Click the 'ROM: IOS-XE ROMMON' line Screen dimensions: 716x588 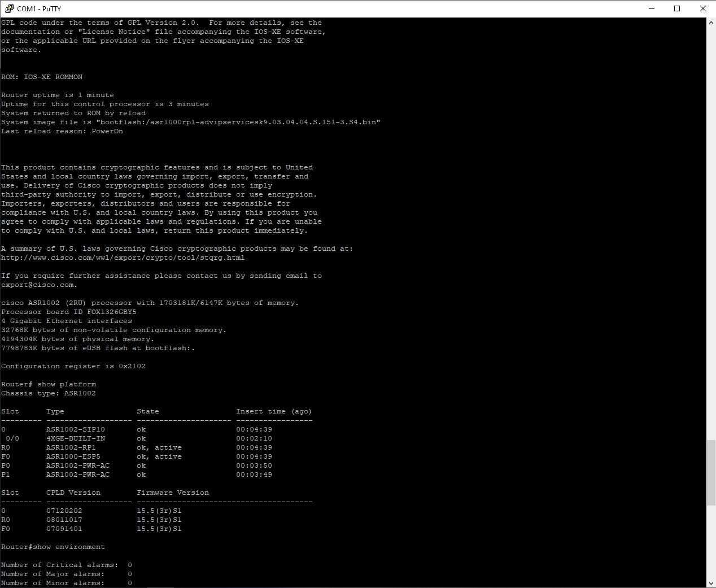click(42, 77)
